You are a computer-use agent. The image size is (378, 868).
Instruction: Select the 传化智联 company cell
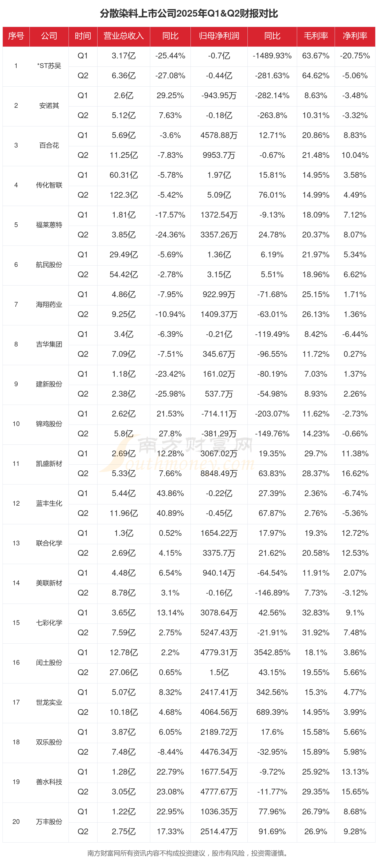[x=49, y=185]
